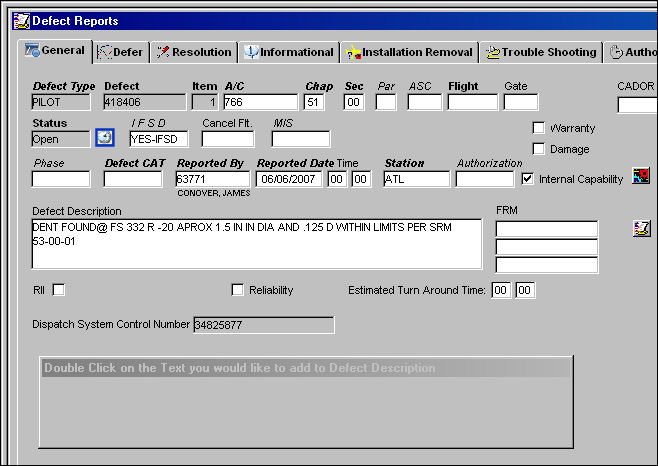Click the third FRM input field
658x466 pixels.
coord(547,265)
